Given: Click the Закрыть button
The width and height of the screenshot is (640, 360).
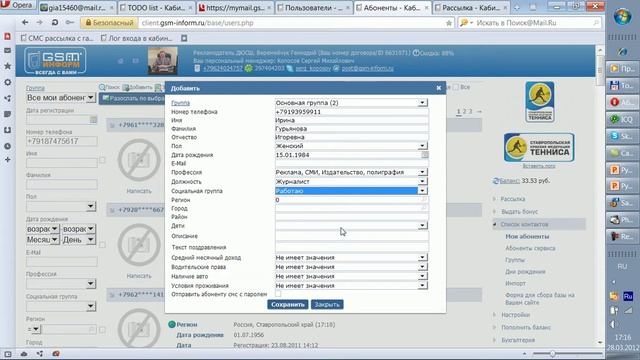Looking at the screenshot, I should click(327, 304).
